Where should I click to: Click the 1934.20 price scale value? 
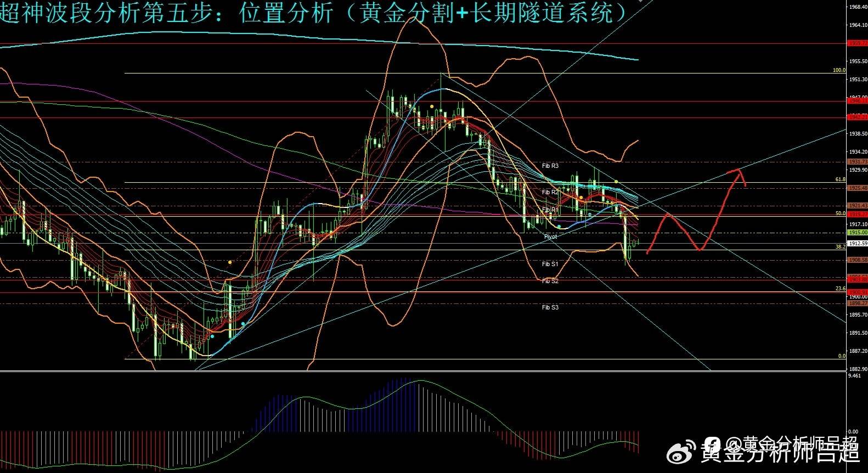[858, 151]
